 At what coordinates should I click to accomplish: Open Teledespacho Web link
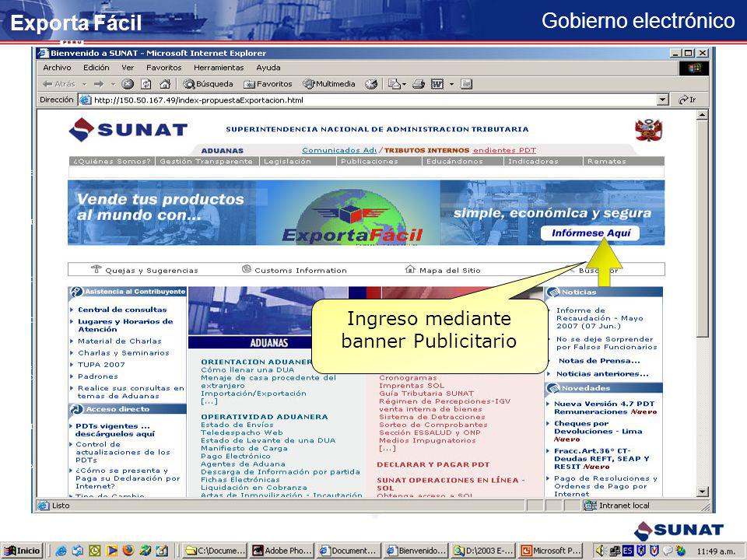[x=242, y=432]
